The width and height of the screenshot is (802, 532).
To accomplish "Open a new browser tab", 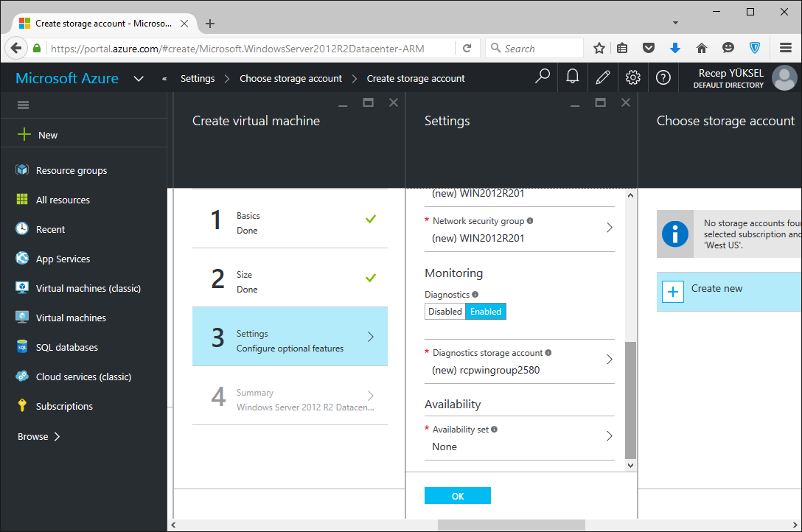I will [209, 24].
